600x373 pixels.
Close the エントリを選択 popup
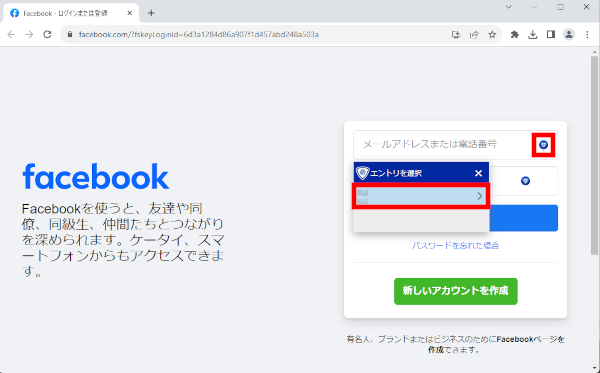click(478, 173)
